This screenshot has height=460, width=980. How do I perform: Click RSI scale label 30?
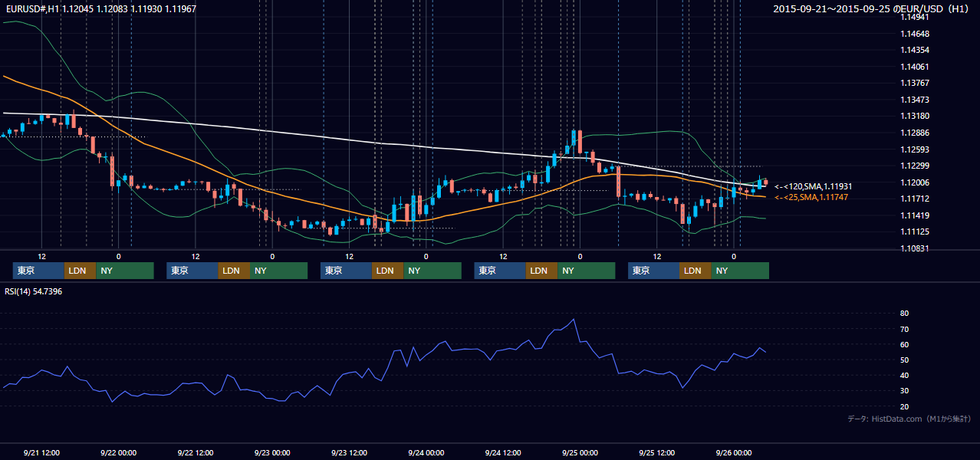pyautogui.click(x=905, y=390)
